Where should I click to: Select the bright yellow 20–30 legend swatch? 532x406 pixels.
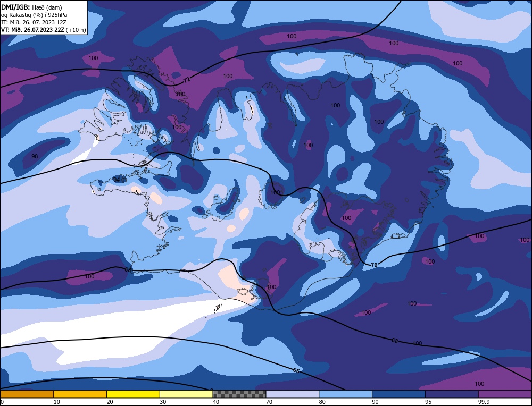pos(133,394)
